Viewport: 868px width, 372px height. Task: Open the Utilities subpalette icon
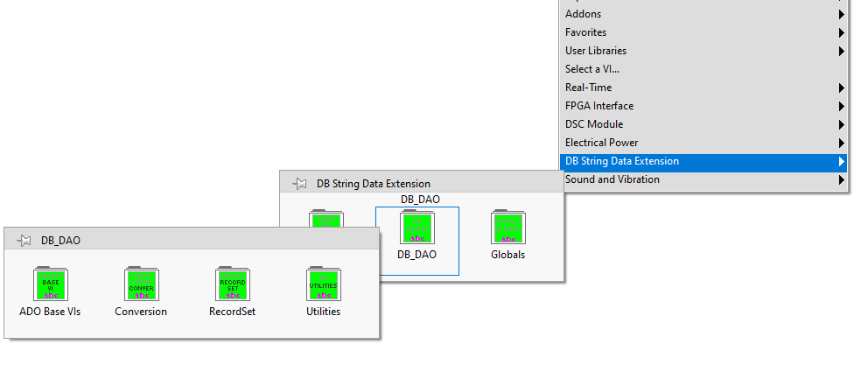(x=323, y=284)
